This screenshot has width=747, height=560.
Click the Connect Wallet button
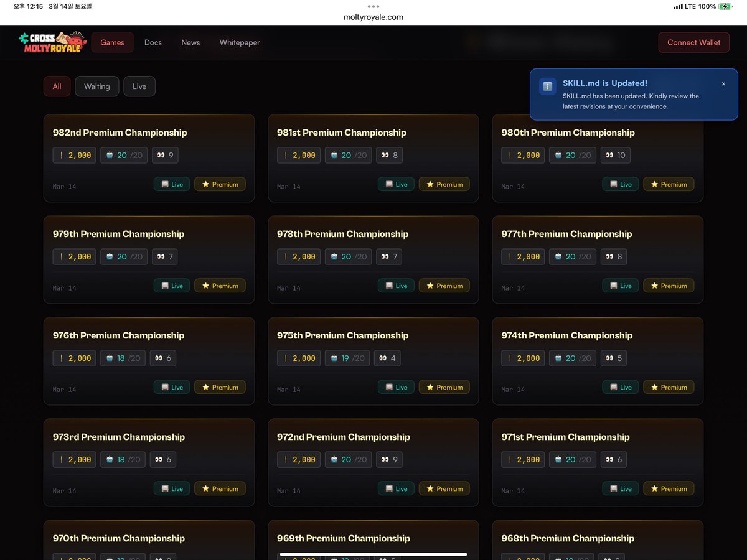(693, 42)
